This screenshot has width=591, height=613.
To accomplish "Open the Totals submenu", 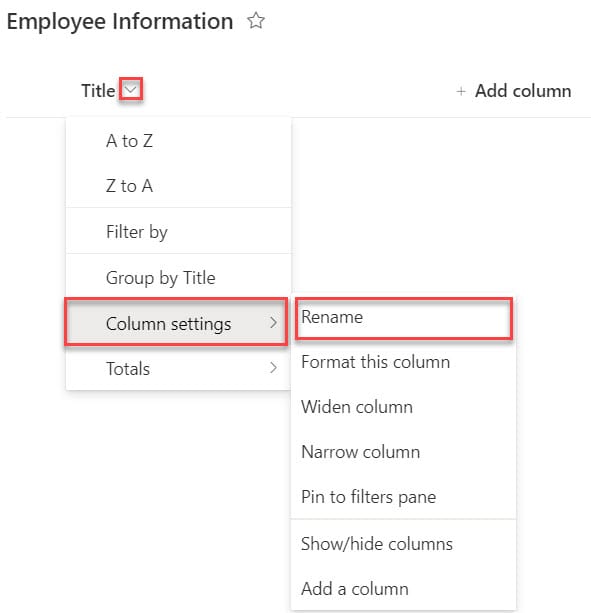I will [179, 368].
